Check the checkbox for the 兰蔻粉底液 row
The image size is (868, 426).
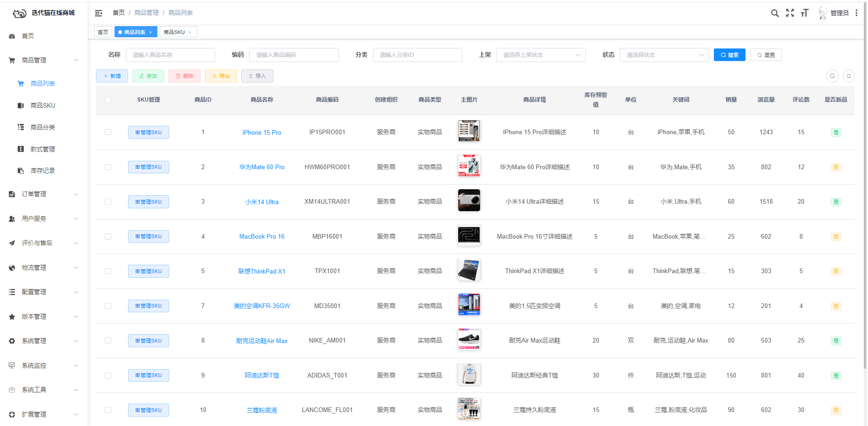(108, 410)
